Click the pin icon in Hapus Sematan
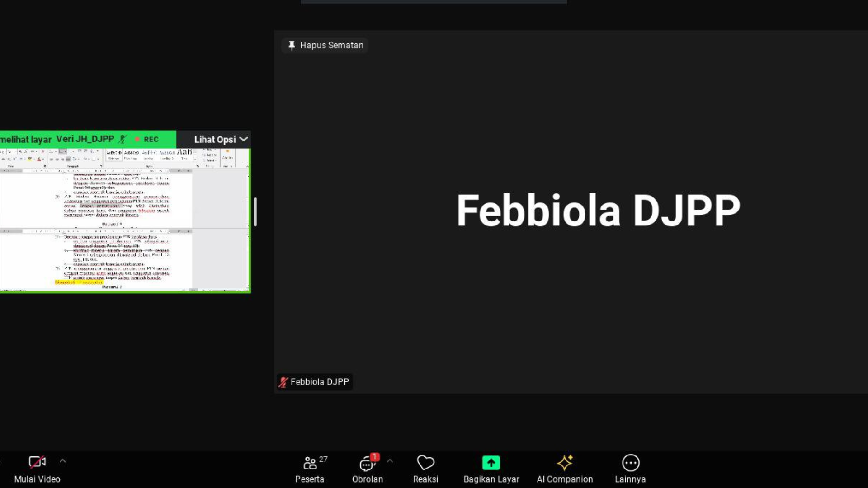 click(x=292, y=46)
